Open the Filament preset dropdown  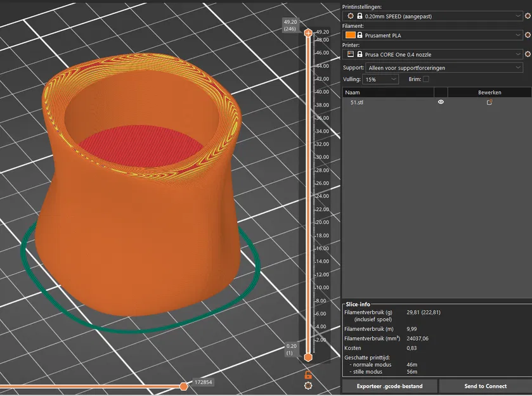click(x=518, y=35)
